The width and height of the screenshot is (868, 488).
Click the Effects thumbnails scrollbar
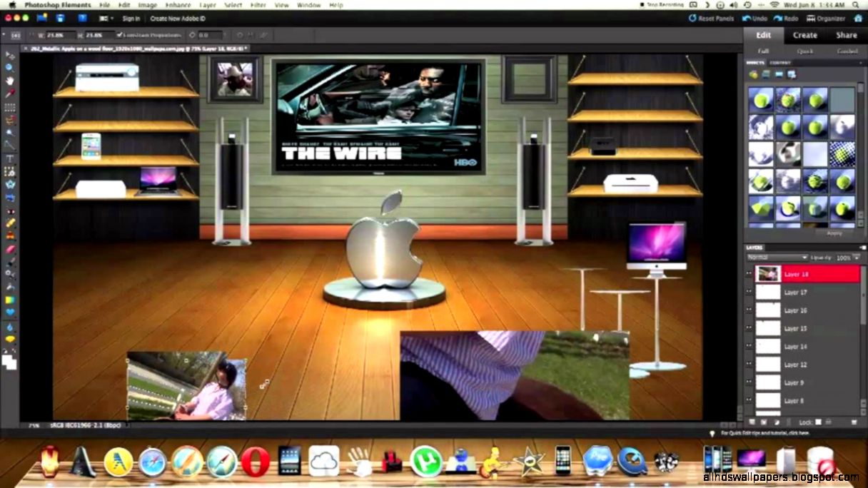pyautogui.click(x=862, y=153)
